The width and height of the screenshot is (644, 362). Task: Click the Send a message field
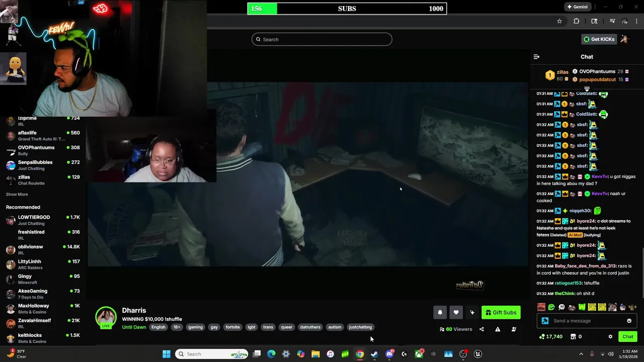(x=587, y=321)
